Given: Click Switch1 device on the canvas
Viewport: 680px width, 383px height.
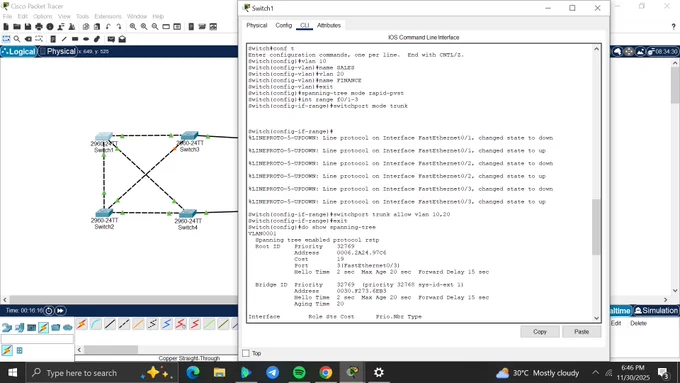Looking at the screenshot, I should tap(104, 137).
